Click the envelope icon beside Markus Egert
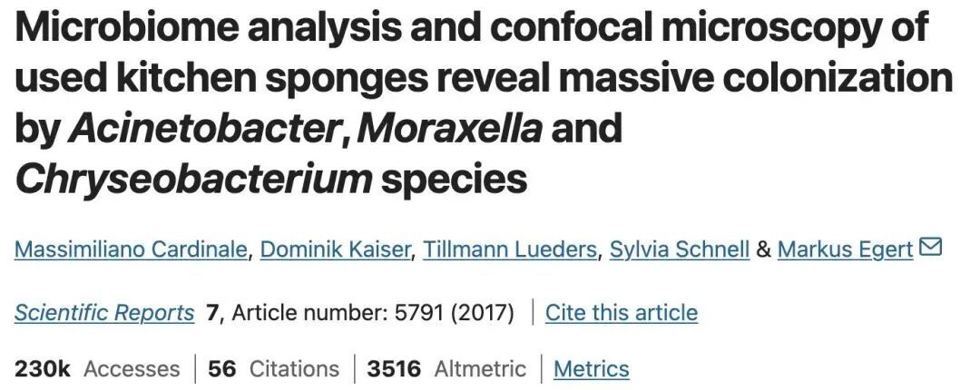The width and height of the screenshot is (980, 390). pyautogui.click(x=931, y=247)
